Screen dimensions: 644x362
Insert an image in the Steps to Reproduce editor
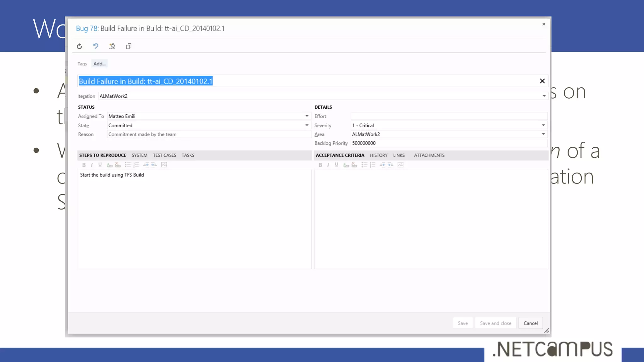164,165
